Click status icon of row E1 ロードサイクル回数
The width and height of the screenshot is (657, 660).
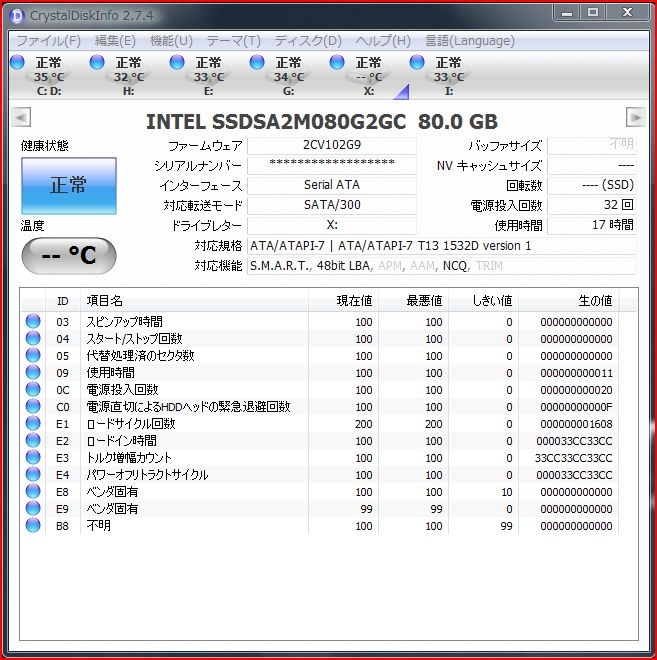point(33,423)
